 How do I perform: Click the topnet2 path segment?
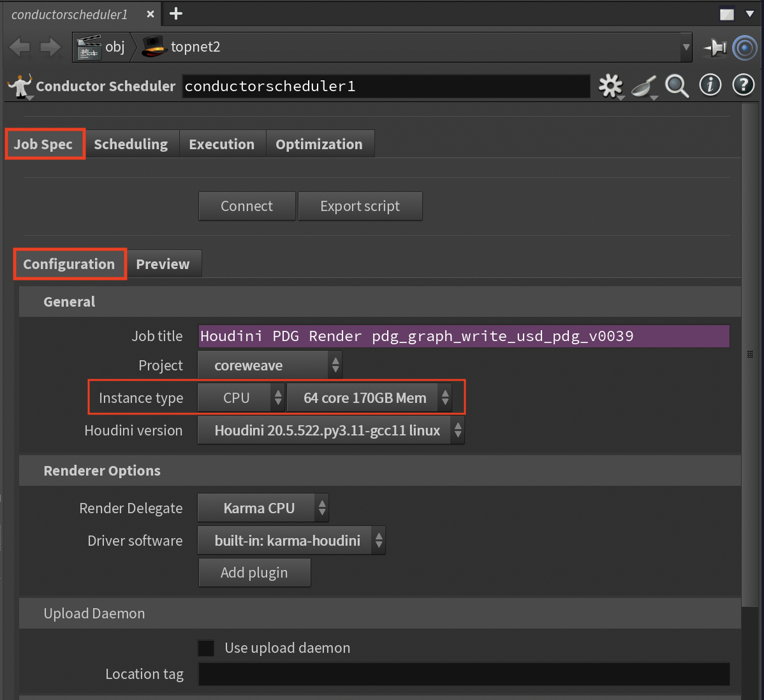[x=195, y=47]
